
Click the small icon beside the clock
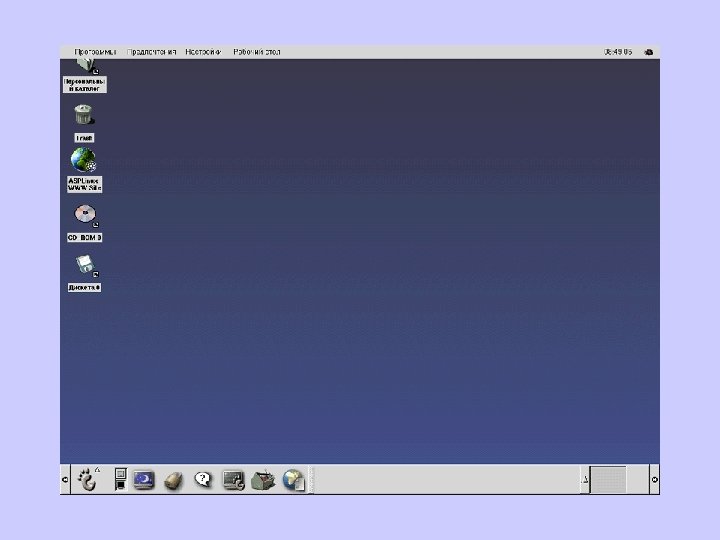(x=649, y=52)
